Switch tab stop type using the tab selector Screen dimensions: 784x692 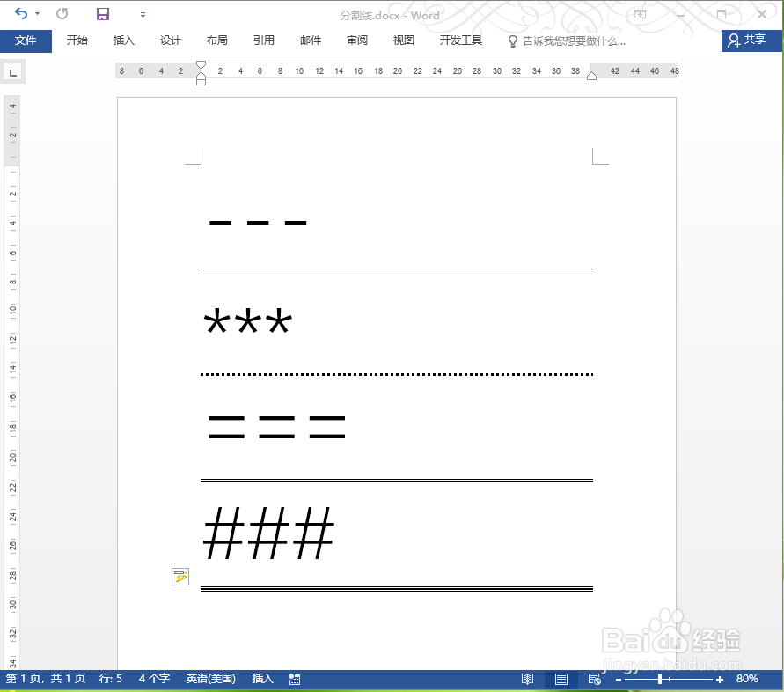pos(12,71)
